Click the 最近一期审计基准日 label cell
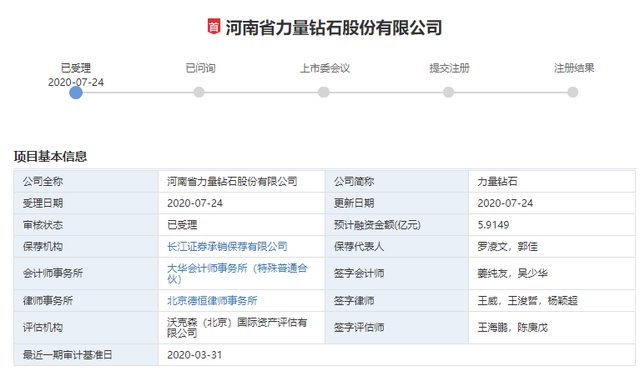Image resolution: width=640 pixels, height=371 pixels. [x=86, y=355]
